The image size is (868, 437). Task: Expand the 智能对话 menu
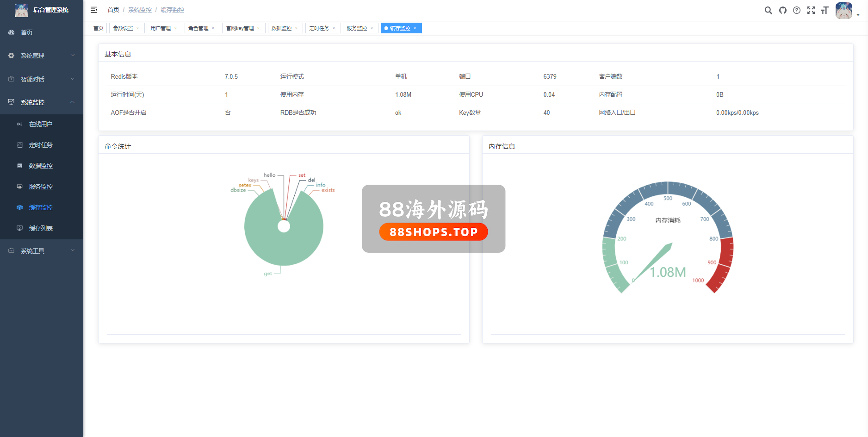[x=42, y=79]
